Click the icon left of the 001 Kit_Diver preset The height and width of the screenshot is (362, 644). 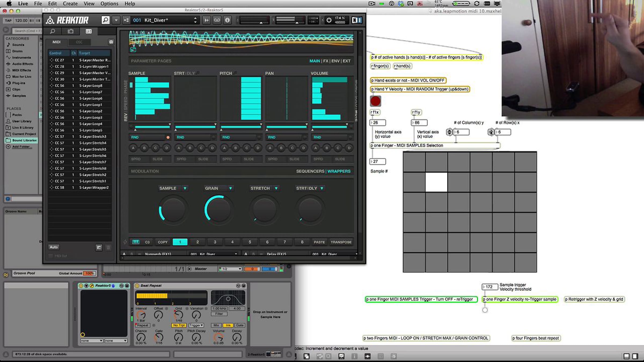tap(126, 20)
